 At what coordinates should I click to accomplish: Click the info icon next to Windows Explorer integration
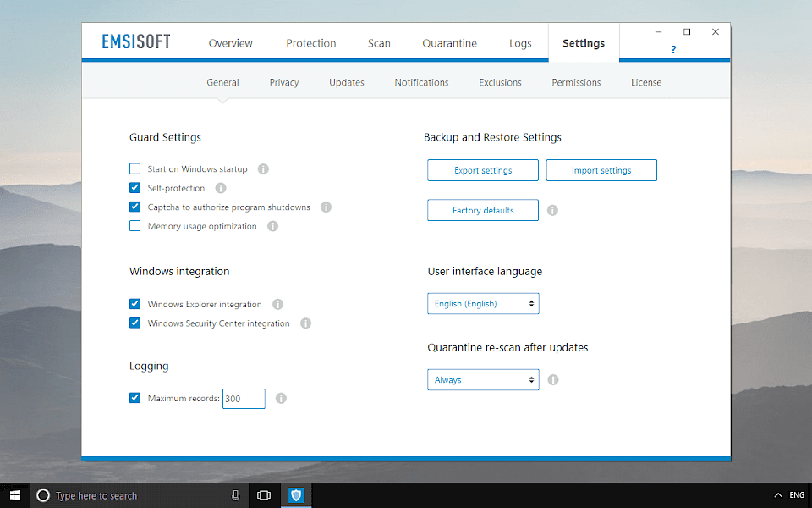[x=277, y=304]
